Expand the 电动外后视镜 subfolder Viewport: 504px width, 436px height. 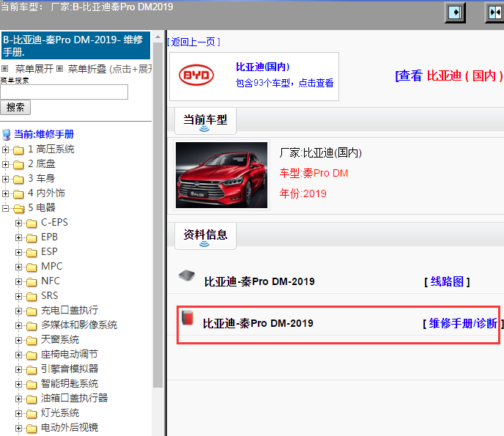[x=18, y=428]
